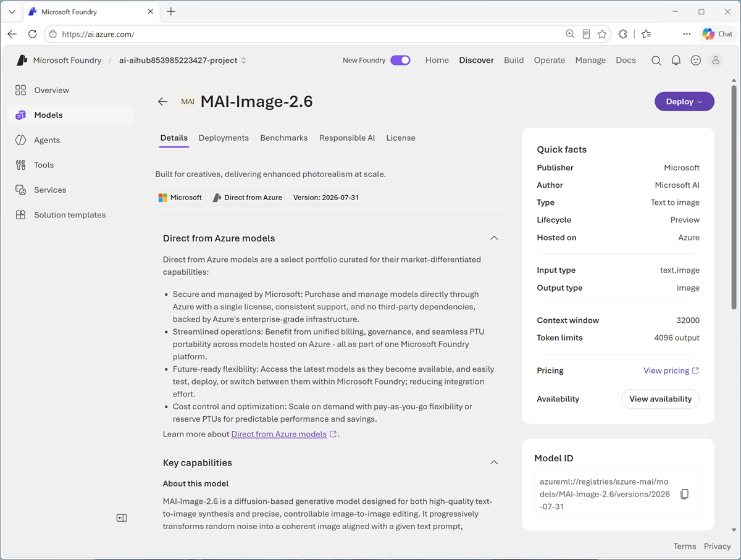Open the Operate menu item
741x560 pixels.
[550, 61]
